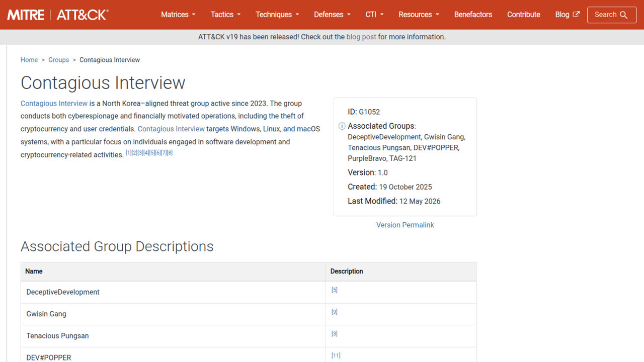Click the 'Associated Group Descriptions' heading
This screenshot has width=644, height=362.
click(117, 246)
